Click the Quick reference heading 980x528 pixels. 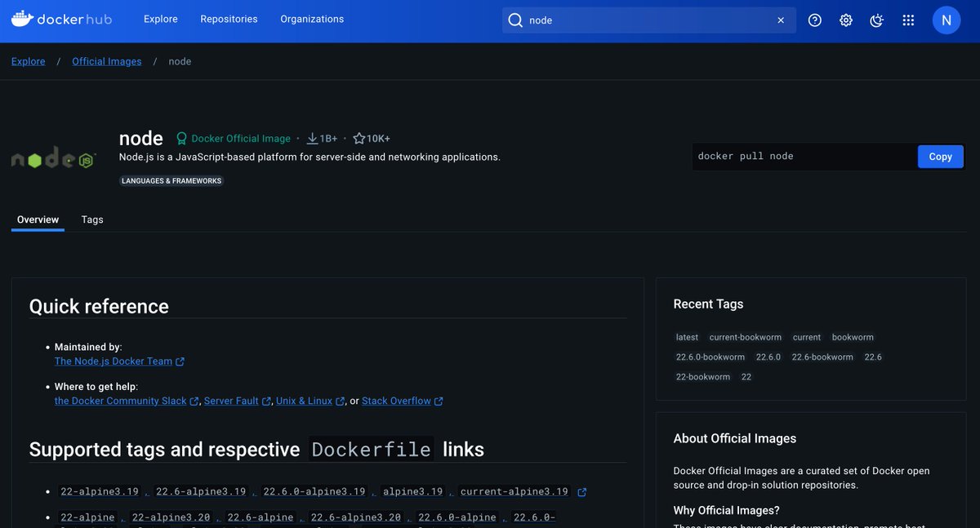click(x=99, y=307)
